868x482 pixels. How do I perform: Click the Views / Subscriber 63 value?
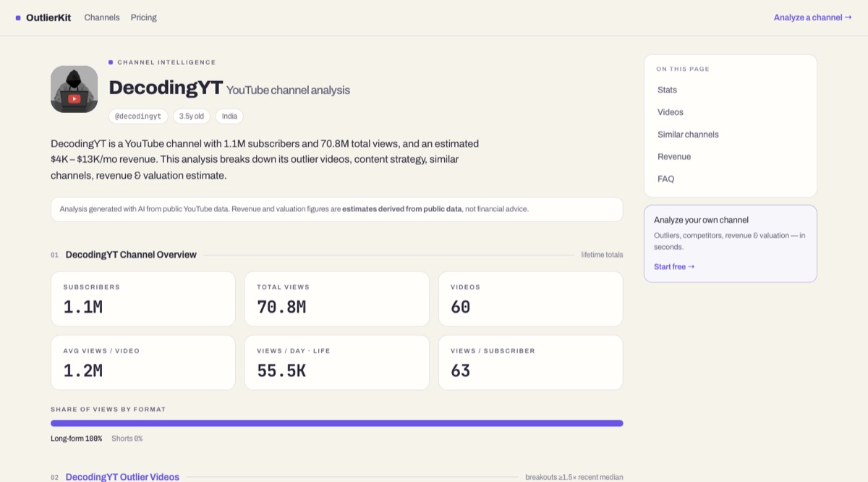point(461,371)
